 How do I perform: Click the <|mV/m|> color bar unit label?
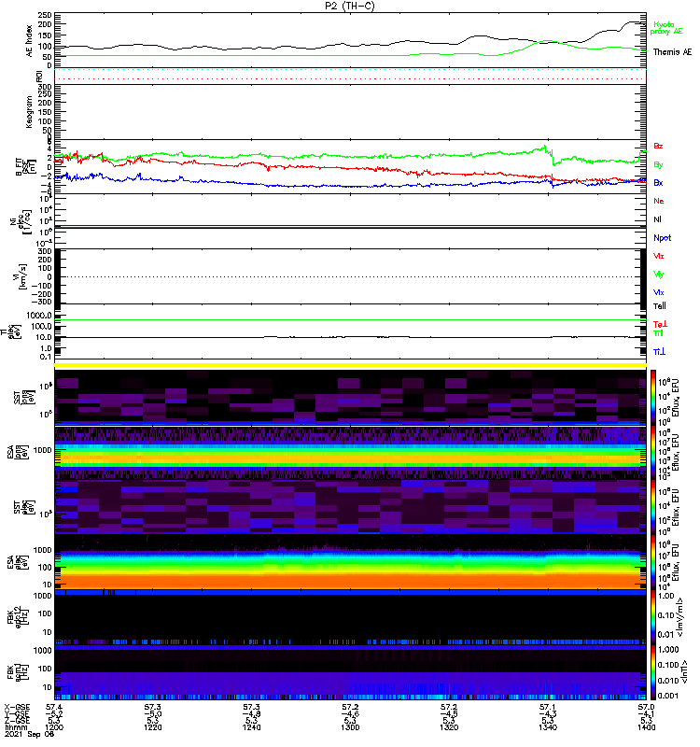click(680, 617)
